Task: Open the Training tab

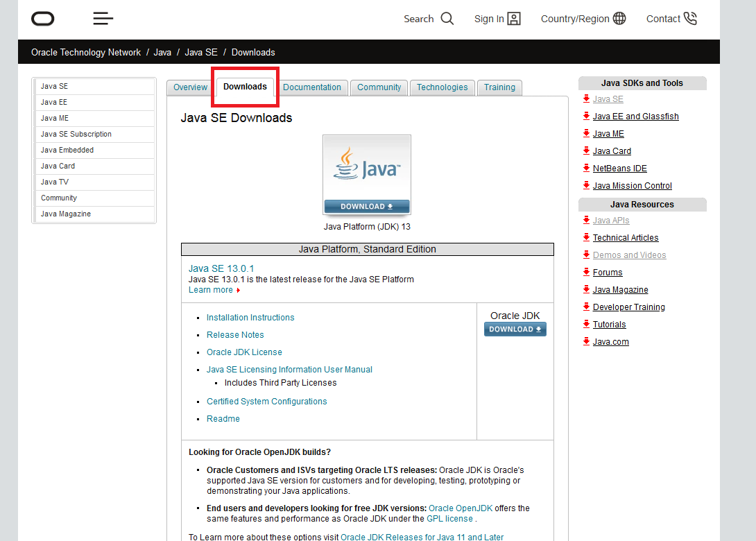Action: [499, 87]
